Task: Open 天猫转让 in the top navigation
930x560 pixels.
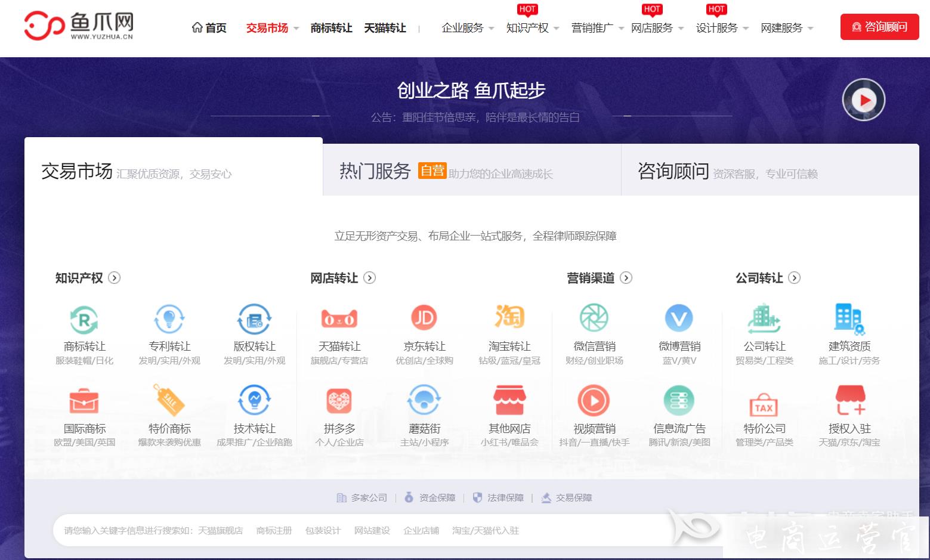Action: coord(385,28)
